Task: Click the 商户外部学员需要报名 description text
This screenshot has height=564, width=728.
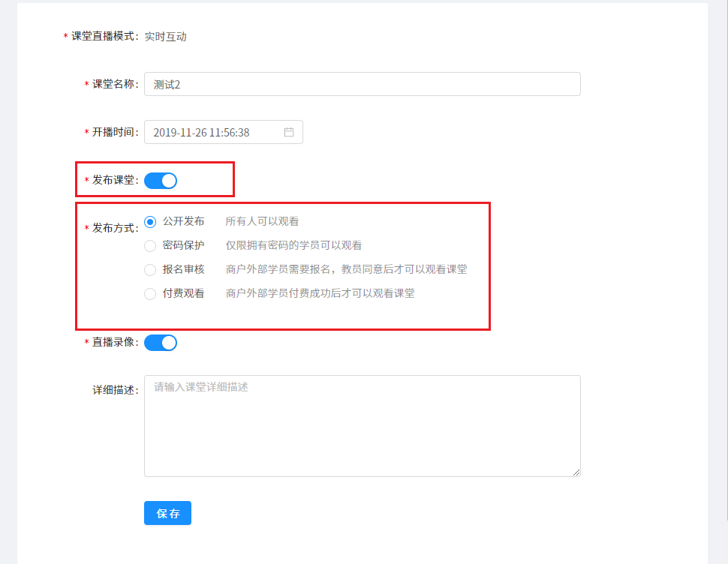Action: [346, 269]
